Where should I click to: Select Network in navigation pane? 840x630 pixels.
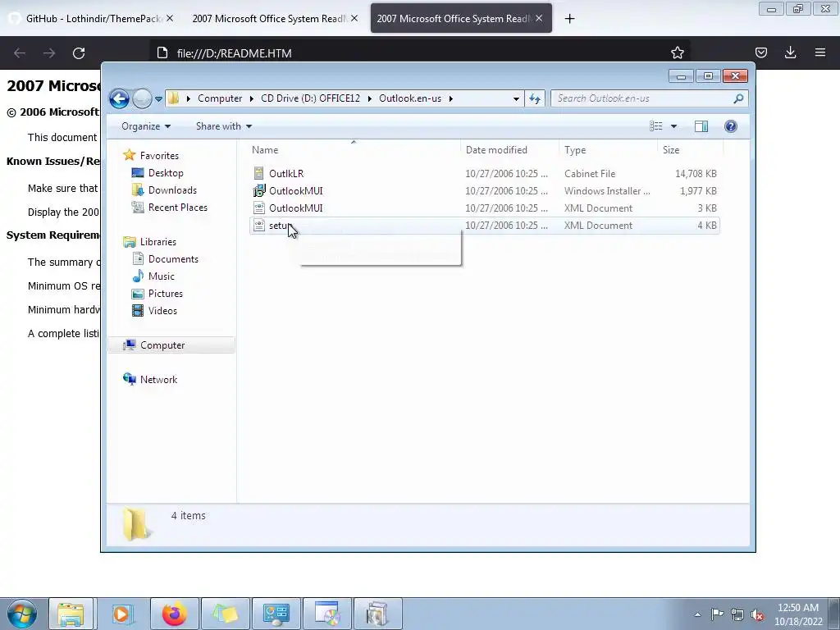158,379
